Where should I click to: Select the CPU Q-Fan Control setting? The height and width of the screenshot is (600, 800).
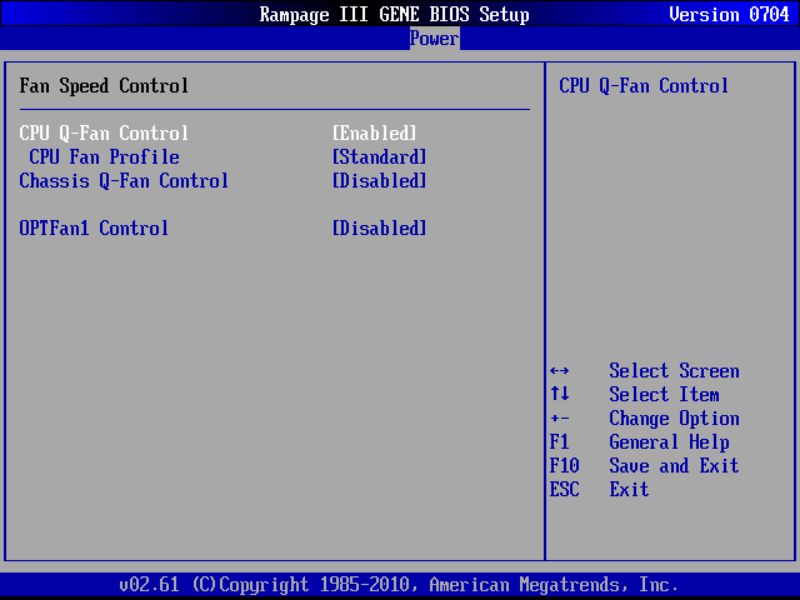tap(104, 133)
